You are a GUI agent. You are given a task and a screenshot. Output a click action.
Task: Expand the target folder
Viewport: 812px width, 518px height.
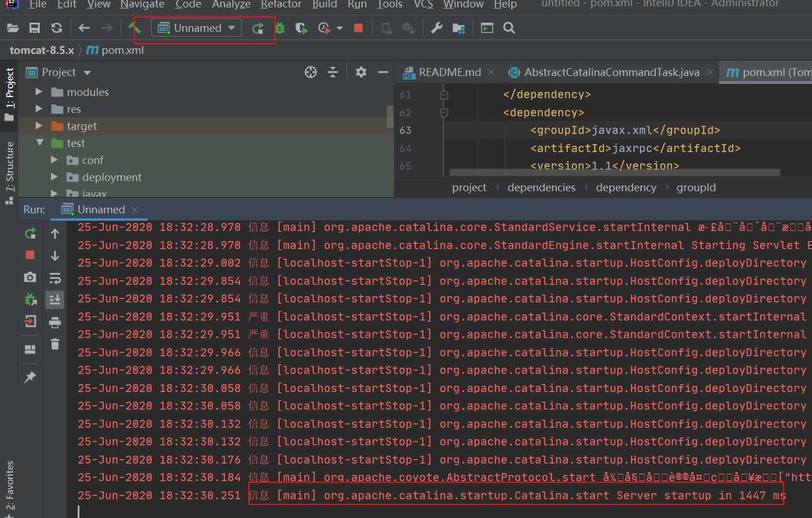tap(39, 125)
